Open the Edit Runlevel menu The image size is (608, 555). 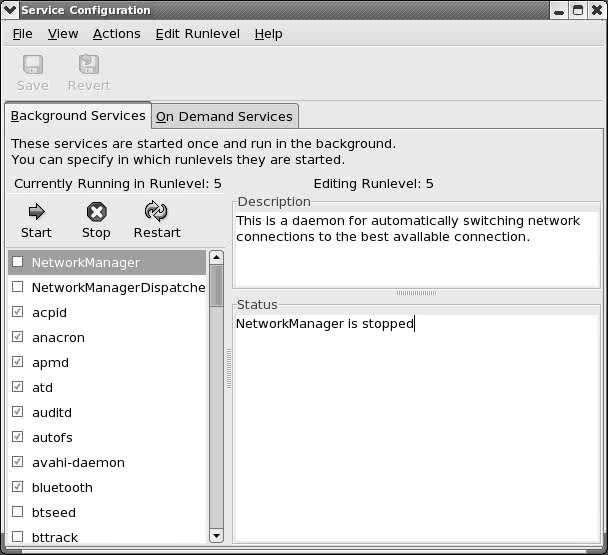point(198,34)
